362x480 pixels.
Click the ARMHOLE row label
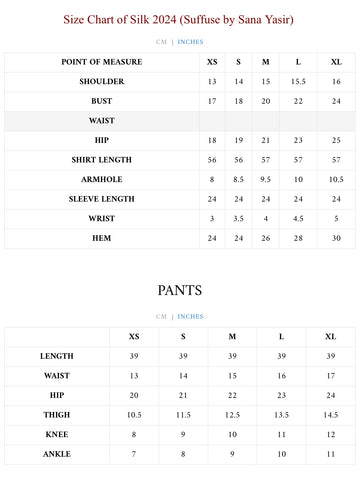click(102, 180)
